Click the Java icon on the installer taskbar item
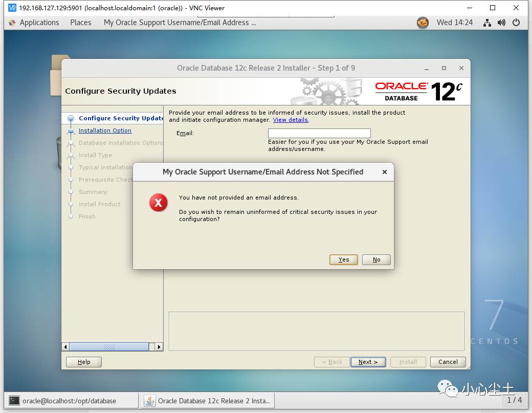 [x=149, y=401]
